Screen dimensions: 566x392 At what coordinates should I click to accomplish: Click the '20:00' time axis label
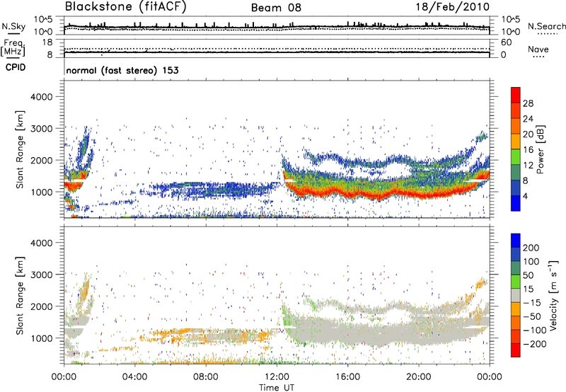tap(418, 376)
